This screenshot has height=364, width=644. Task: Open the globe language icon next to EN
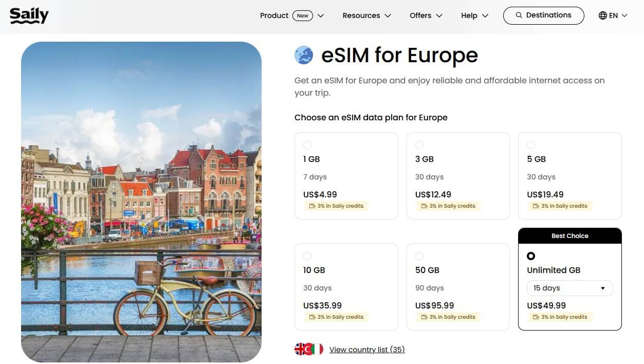point(602,15)
